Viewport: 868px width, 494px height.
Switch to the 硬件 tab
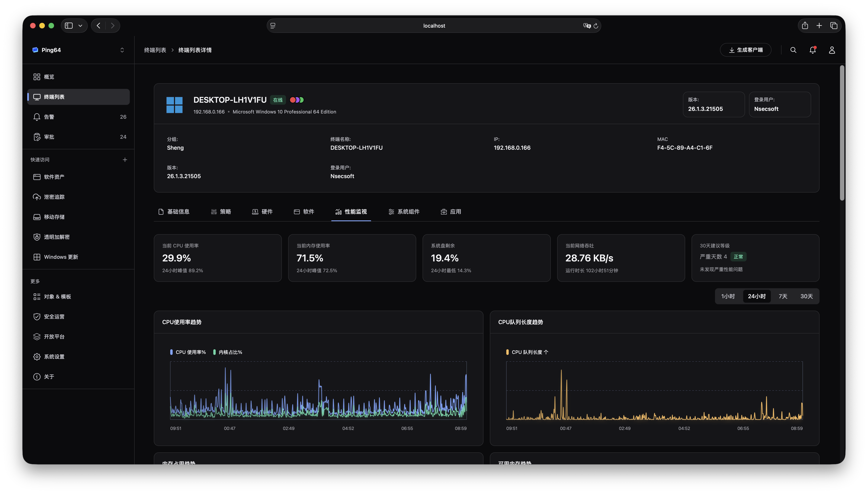pos(262,212)
